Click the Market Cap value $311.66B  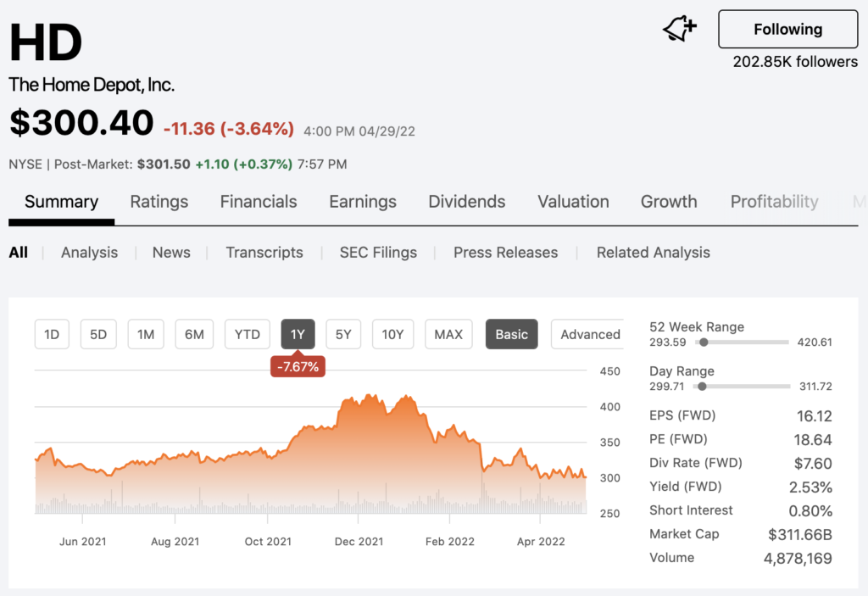click(800, 534)
